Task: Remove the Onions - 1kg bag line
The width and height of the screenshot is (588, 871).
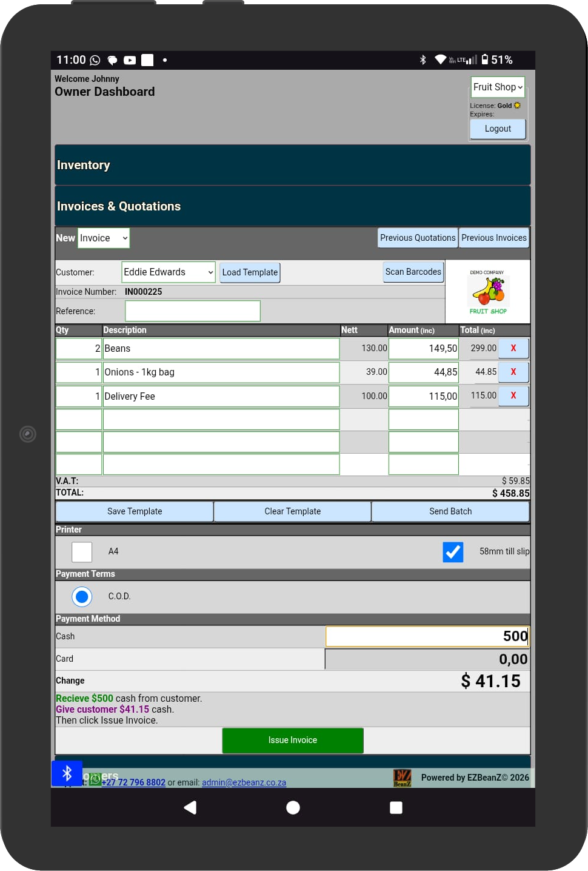Action: (x=513, y=372)
